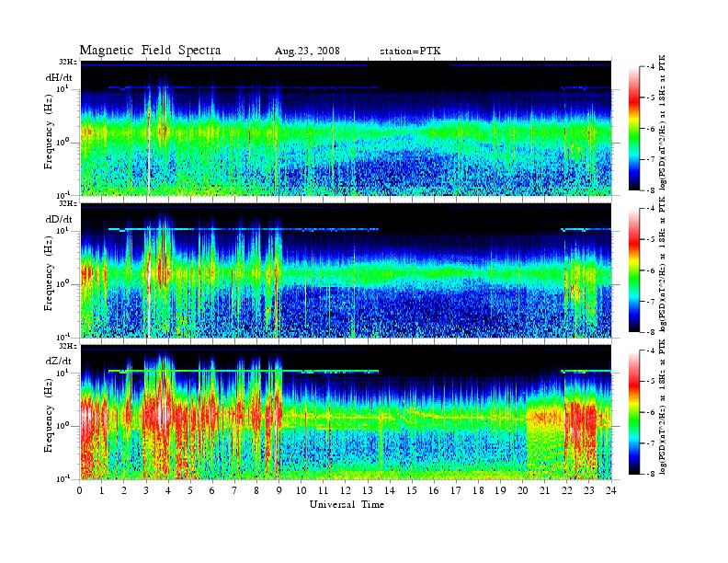Screen dimensions: 728x563
Task: Click the color bar beside the dD/dt panel
Action: click(x=634, y=270)
